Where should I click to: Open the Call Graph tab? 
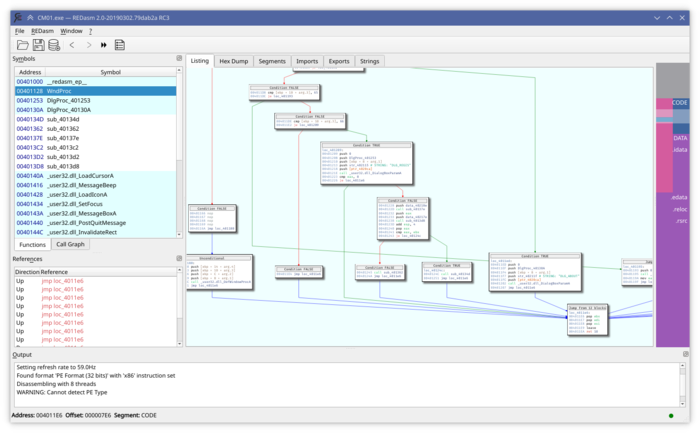click(x=70, y=244)
